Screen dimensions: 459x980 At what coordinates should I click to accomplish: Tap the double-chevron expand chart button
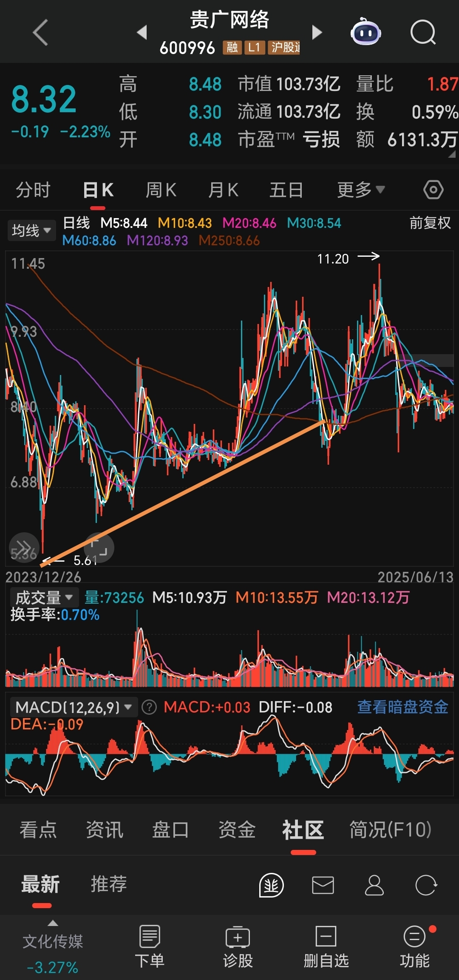24,548
